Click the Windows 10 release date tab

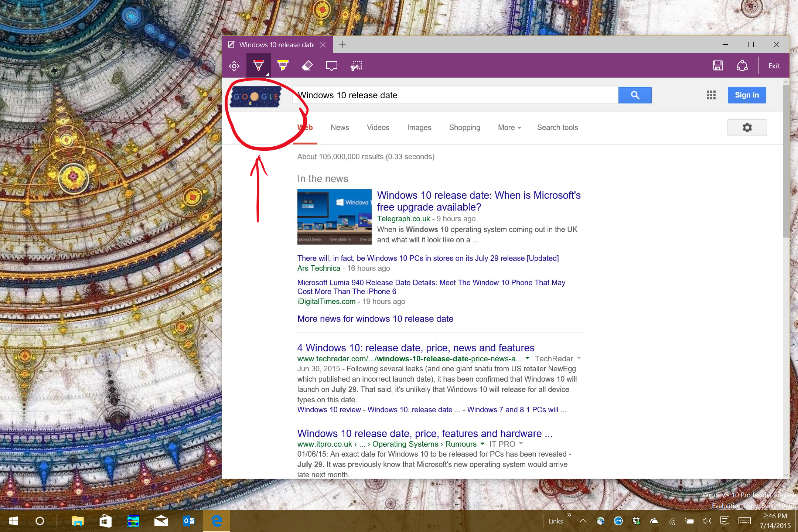(x=277, y=45)
